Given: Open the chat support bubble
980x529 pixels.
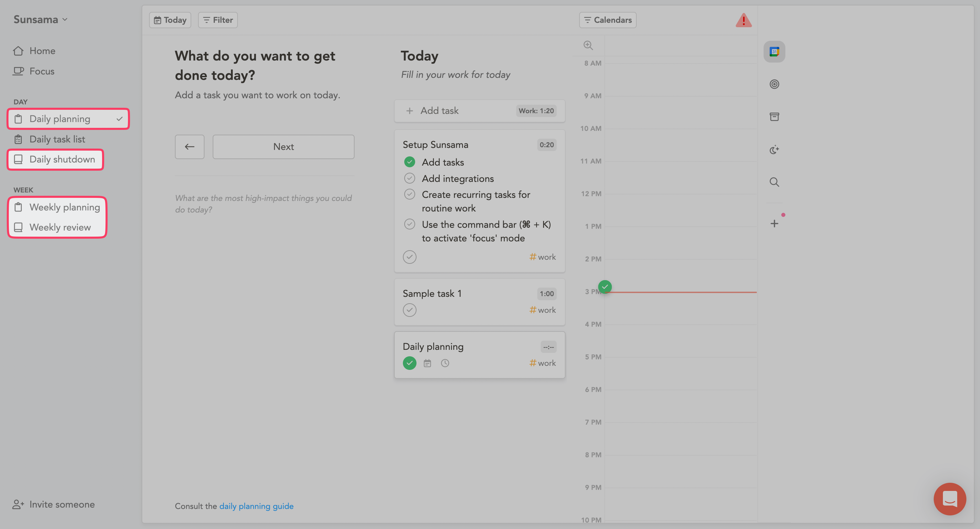Looking at the screenshot, I should click(950, 499).
